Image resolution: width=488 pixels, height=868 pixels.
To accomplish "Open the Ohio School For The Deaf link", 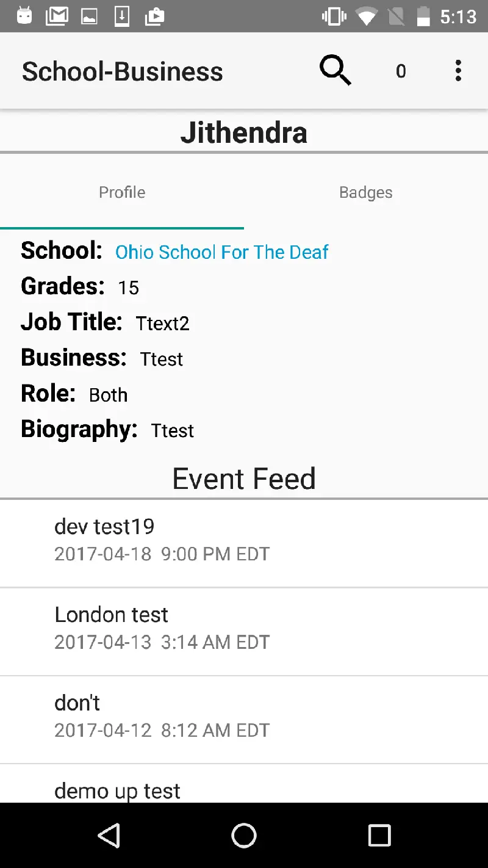I will [221, 252].
